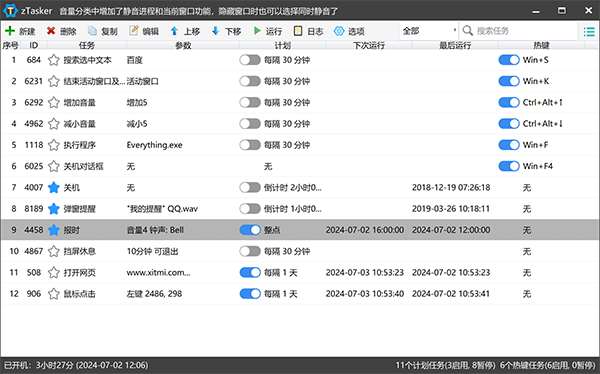This screenshot has height=374, width=600.
Task: Click last-run time 2019-03-26 10:18:11
Action: click(451, 209)
